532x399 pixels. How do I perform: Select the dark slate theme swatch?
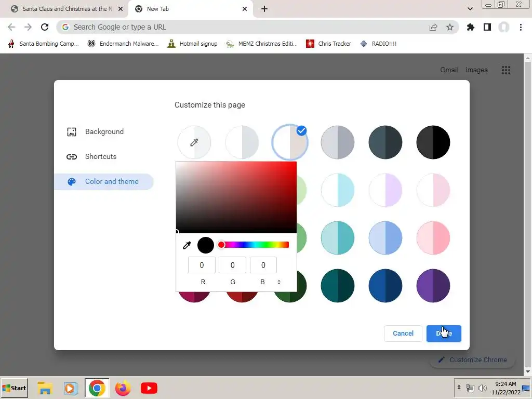click(385, 142)
